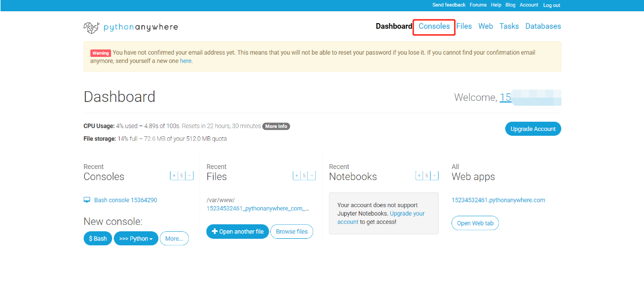Click the 'Resets in 22 hours, 30 minutes' text

[221, 126]
